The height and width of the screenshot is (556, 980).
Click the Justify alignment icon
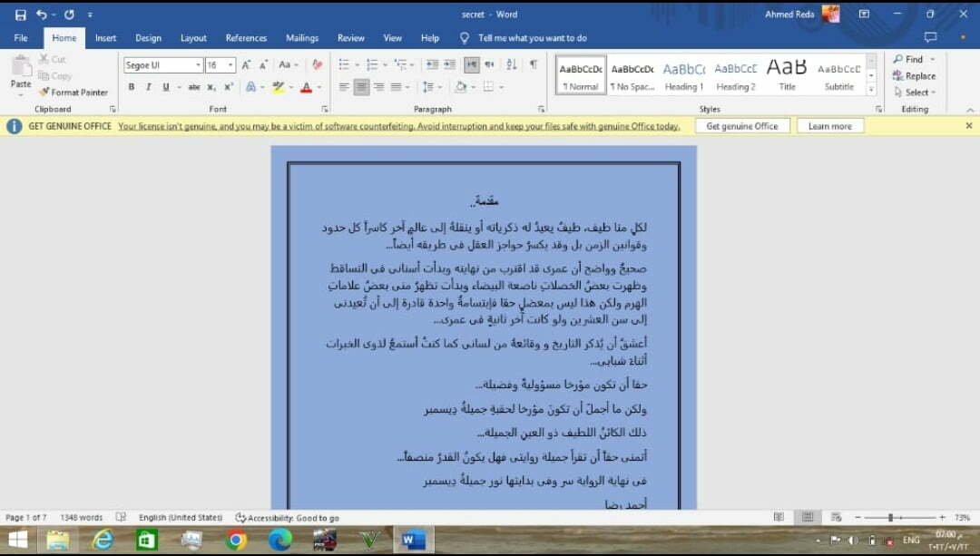396,87
